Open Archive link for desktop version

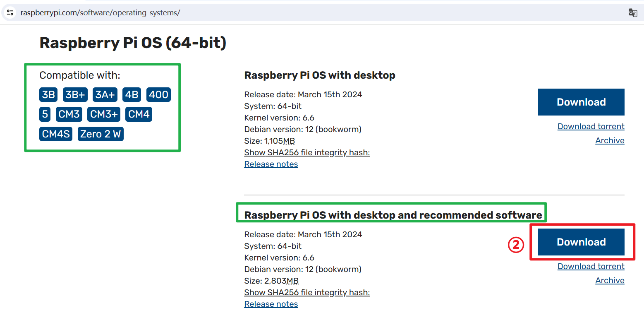point(610,140)
